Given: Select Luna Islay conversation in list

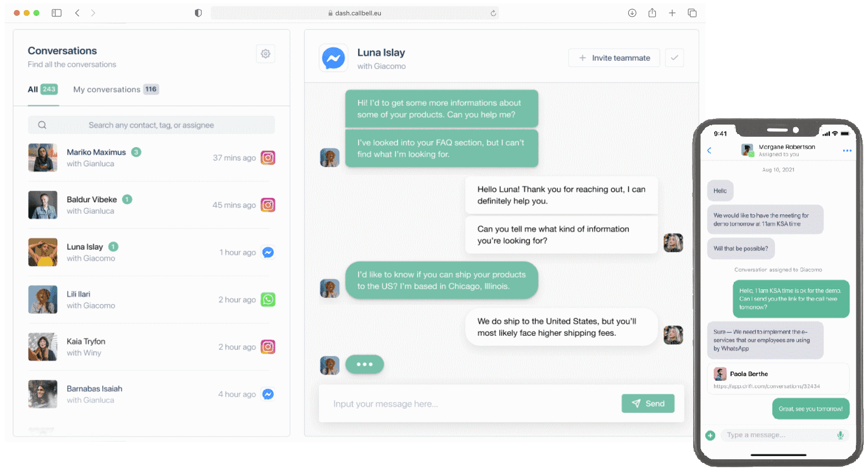Looking at the screenshot, I should pyautogui.click(x=152, y=252).
